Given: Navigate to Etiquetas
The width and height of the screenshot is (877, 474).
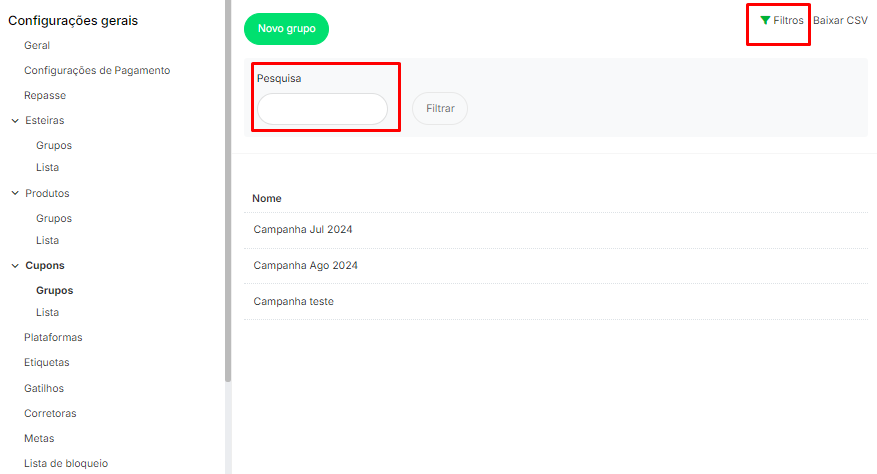Looking at the screenshot, I should click(47, 362).
